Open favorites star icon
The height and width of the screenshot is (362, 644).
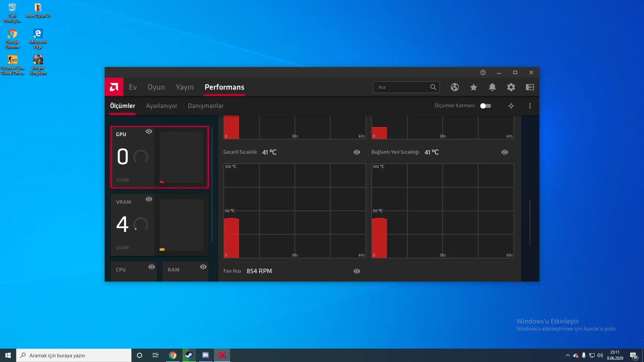(474, 87)
